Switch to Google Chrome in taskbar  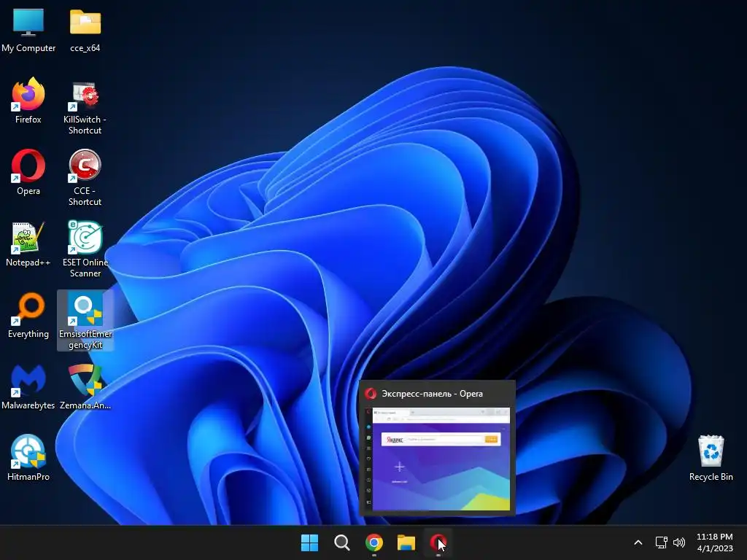pyautogui.click(x=374, y=542)
